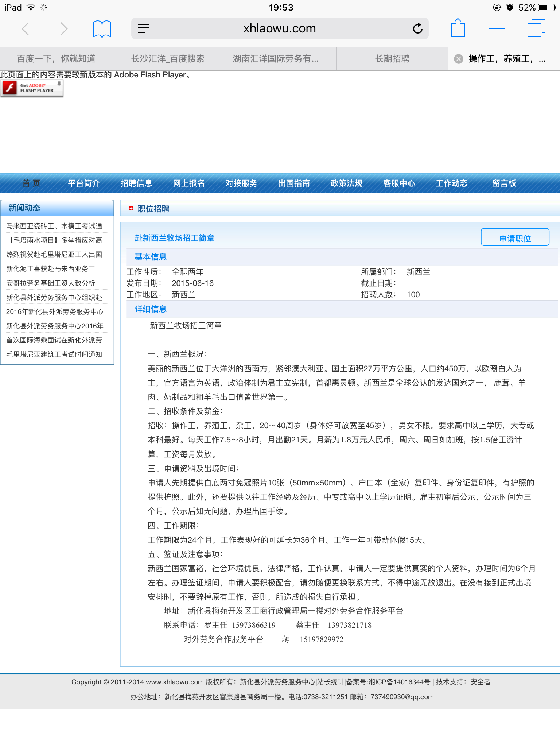Click the 新闻动态 sidebar header

pyautogui.click(x=57, y=208)
